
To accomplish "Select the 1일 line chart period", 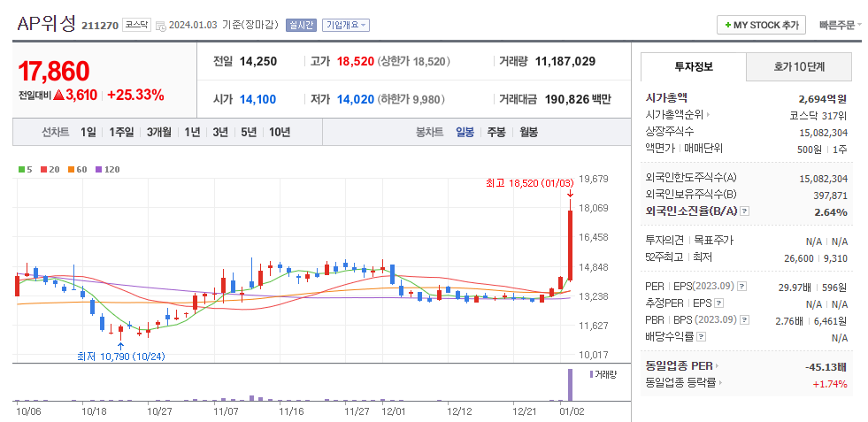I will (x=88, y=133).
